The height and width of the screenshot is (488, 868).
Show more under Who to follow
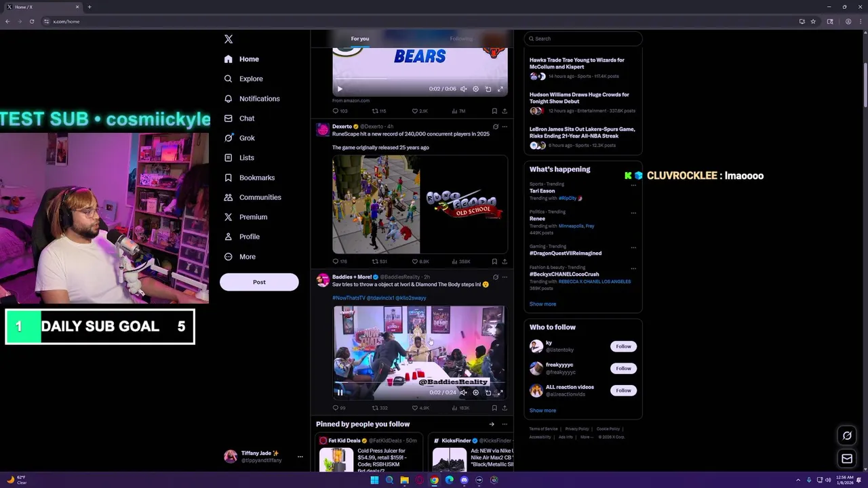(x=542, y=411)
